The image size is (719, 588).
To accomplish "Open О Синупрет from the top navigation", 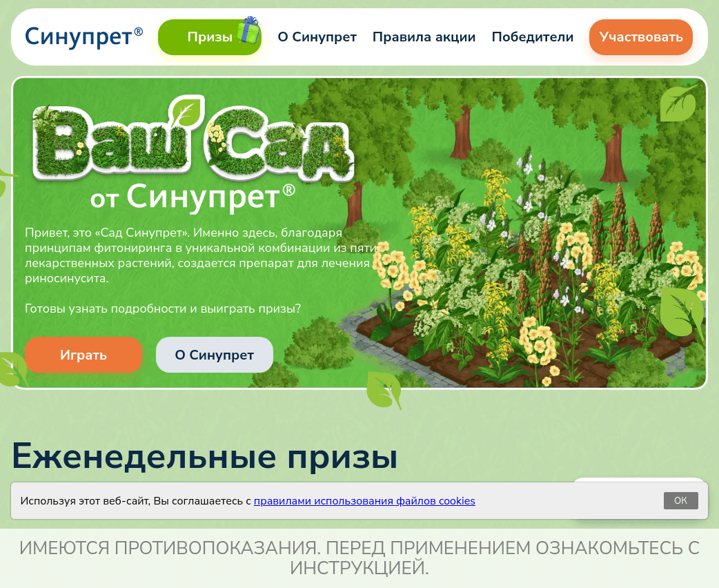I will [317, 37].
